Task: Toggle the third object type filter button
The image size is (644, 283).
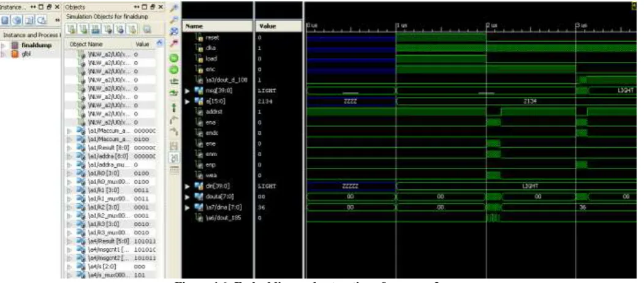Action: click(94, 29)
